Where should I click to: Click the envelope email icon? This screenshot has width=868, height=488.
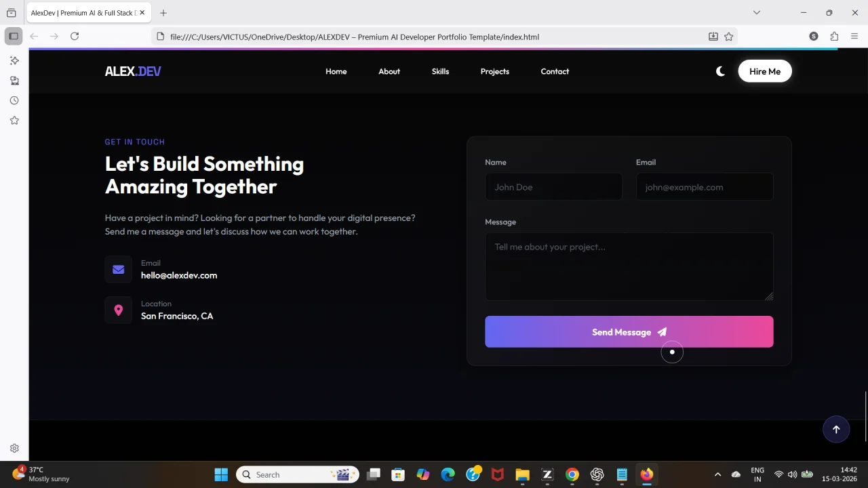[x=119, y=269]
